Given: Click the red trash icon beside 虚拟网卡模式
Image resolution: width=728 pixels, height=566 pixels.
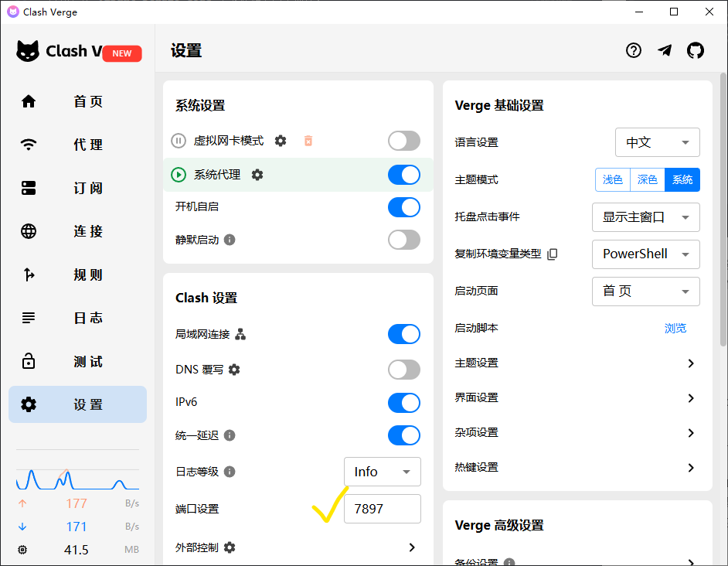Looking at the screenshot, I should pyautogui.click(x=308, y=141).
